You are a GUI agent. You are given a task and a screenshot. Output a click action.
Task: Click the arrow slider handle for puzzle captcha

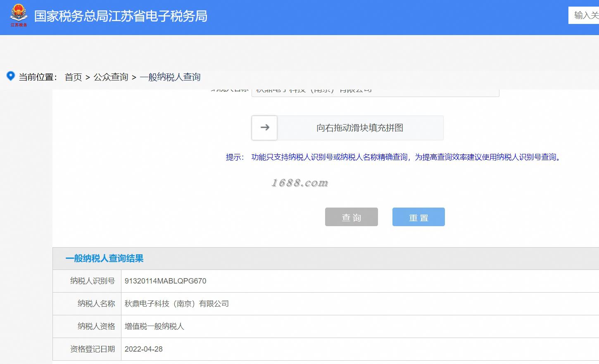pyautogui.click(x=264, y=128)
